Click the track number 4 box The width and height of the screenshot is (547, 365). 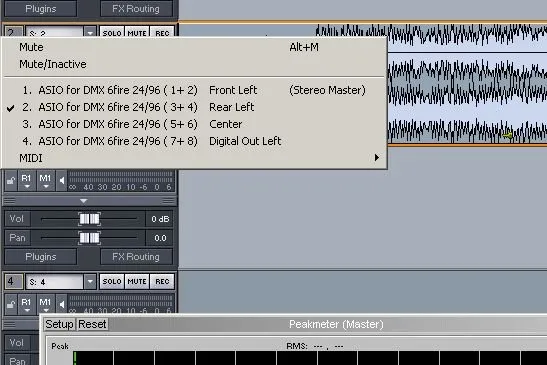point(13,281)
